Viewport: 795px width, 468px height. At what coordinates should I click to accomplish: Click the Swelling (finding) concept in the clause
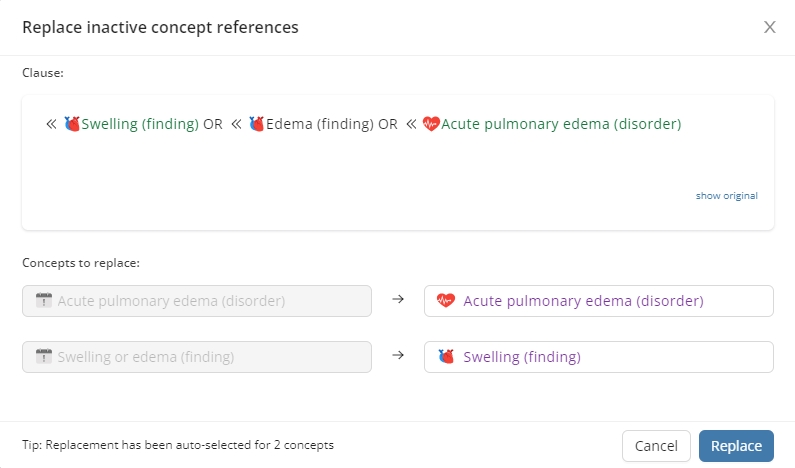(140, 125)
